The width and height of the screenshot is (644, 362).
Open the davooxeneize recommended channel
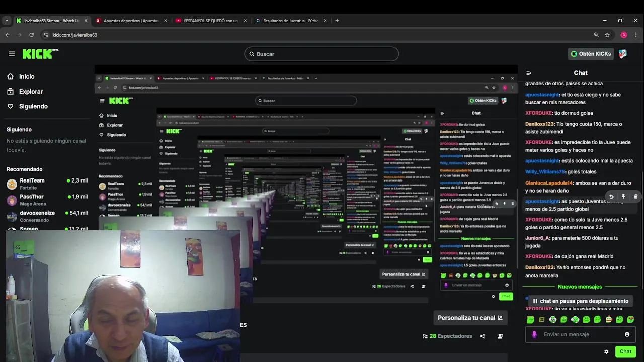coord(48,216)
